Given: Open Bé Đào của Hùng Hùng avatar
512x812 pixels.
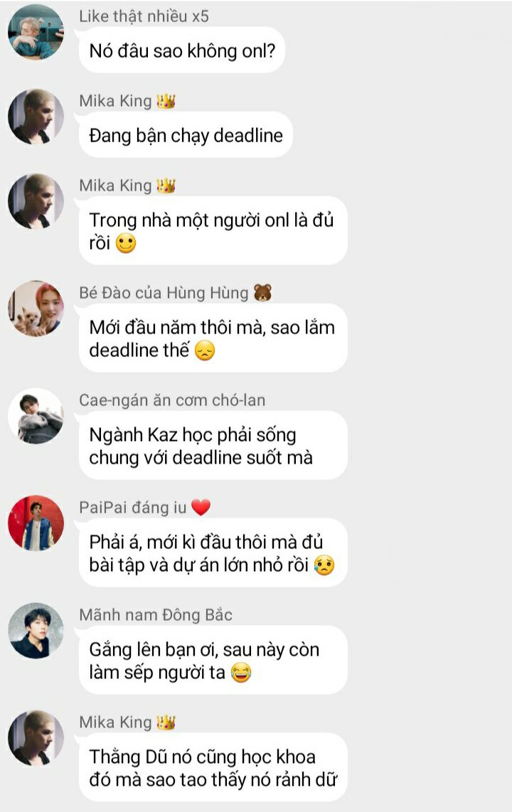Looking at the screenshot, I should (36, 309).
